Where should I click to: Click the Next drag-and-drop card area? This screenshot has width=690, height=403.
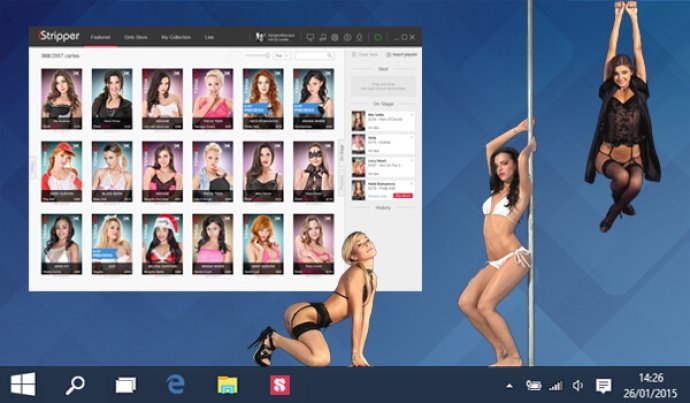[383, 86]
